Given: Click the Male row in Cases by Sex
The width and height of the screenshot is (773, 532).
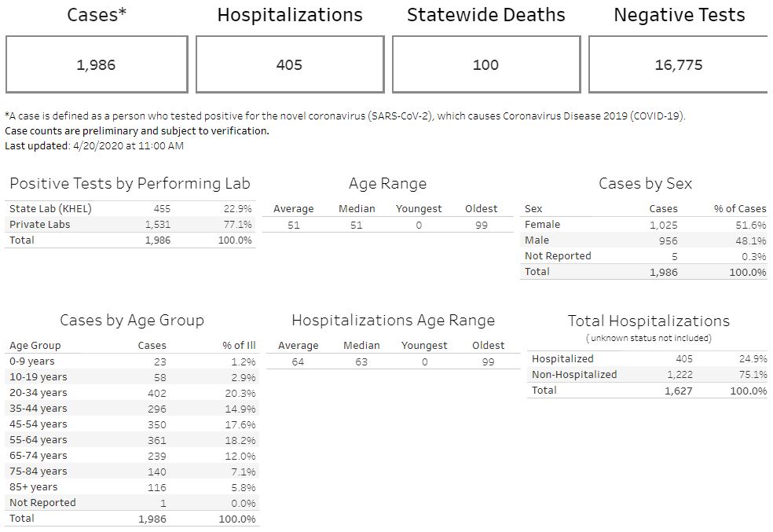Looking at the screenshot, I should click(x=644, y=240).
